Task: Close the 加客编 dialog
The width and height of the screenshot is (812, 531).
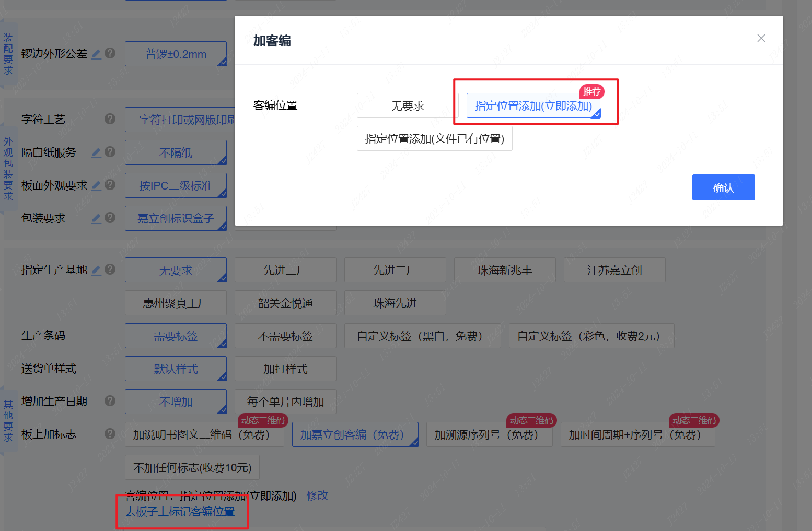Action: pos(761,38)
